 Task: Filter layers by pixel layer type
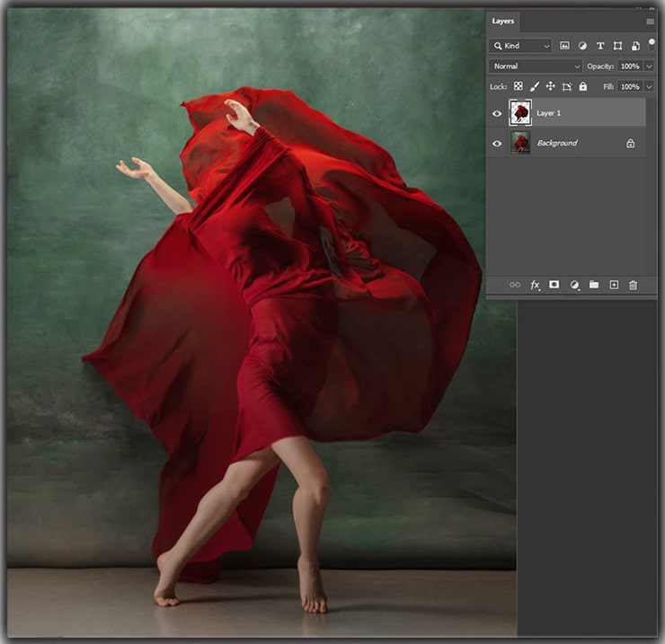point(564,46)
